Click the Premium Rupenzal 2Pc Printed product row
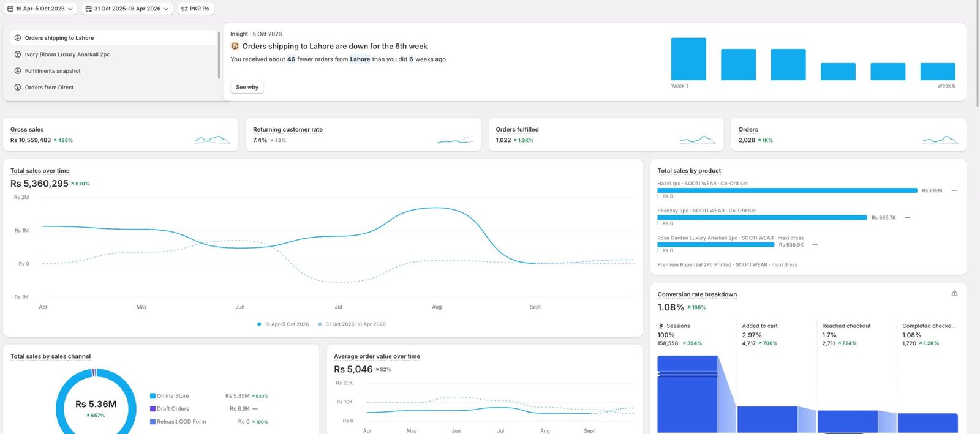 point(727,265)
